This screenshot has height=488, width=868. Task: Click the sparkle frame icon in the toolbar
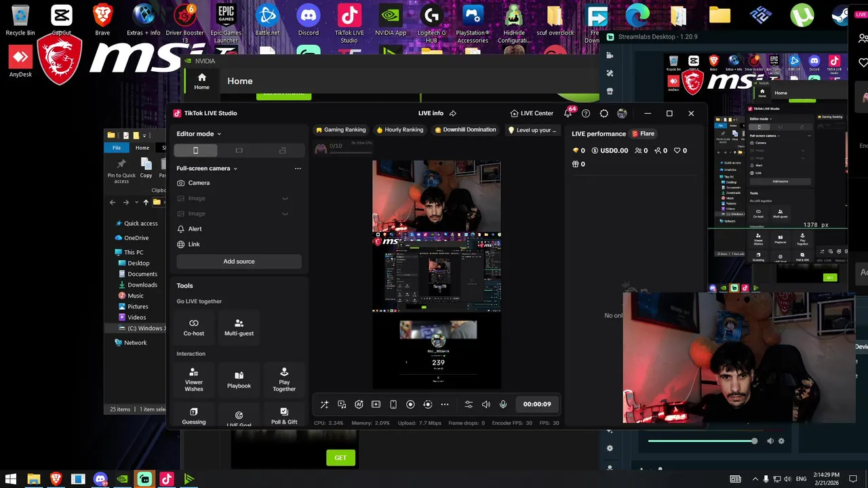[x=376, y=405]
